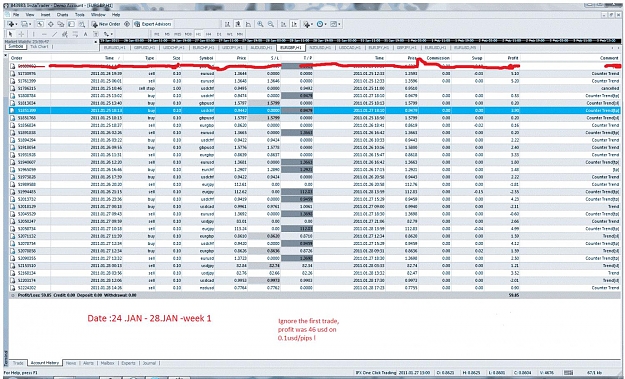Switch to M30 timeframe

coord(188,34)
